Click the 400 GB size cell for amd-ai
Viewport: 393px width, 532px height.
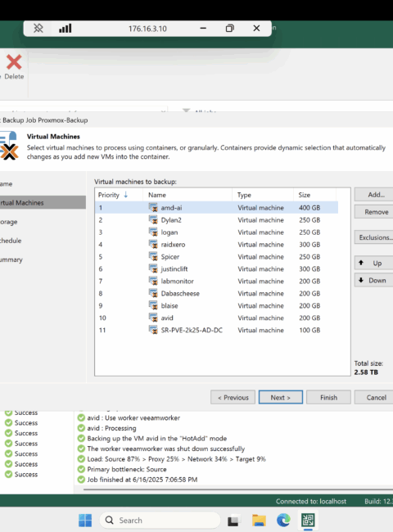(x=309, y=208)
